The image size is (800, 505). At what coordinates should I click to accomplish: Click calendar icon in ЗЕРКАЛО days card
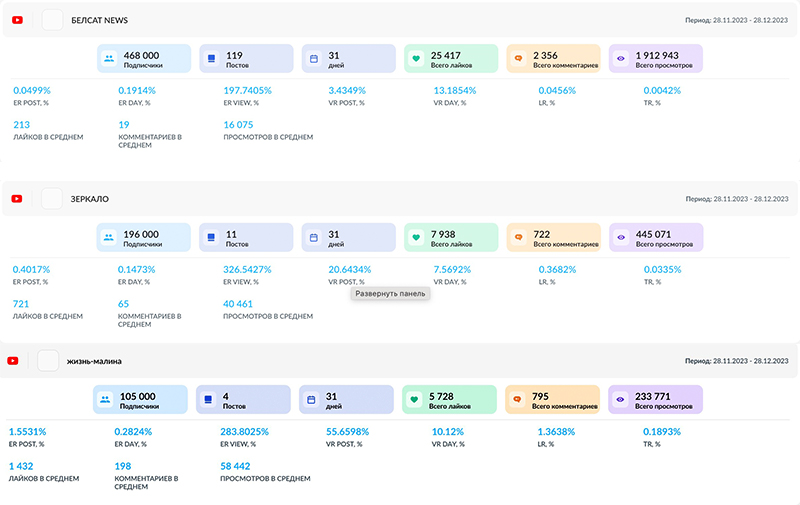313,238
